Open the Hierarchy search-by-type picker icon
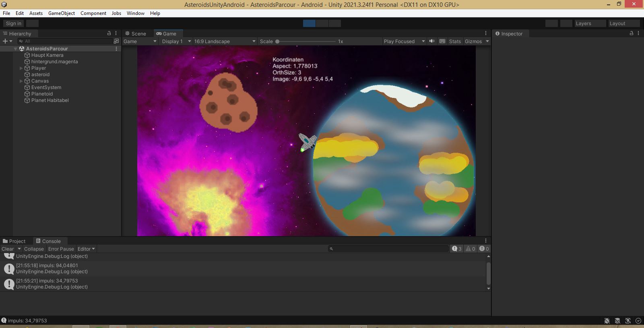Viewport: 644px width, 328px height. [x=116, y=41]
